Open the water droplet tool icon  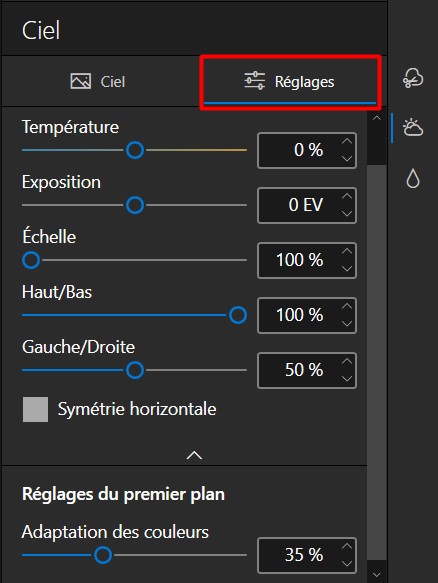[x=413, y=178]
